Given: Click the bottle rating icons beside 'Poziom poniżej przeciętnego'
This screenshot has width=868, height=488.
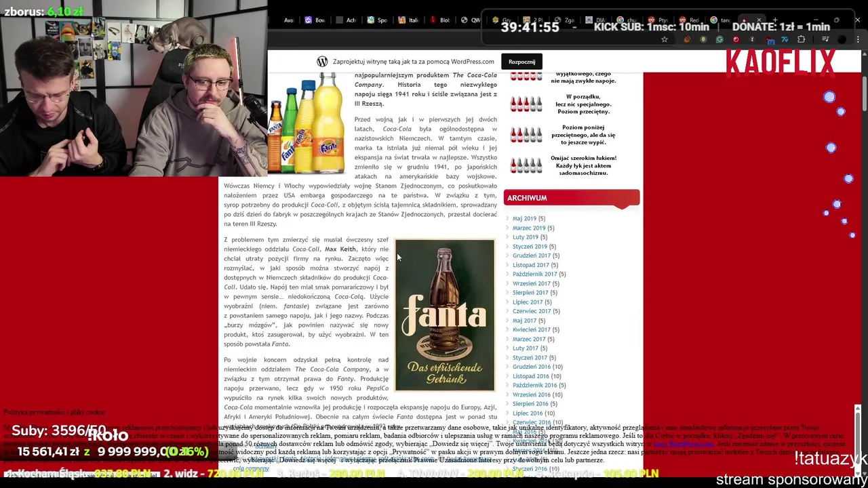Looking at the screenshot, I should 526,135.
